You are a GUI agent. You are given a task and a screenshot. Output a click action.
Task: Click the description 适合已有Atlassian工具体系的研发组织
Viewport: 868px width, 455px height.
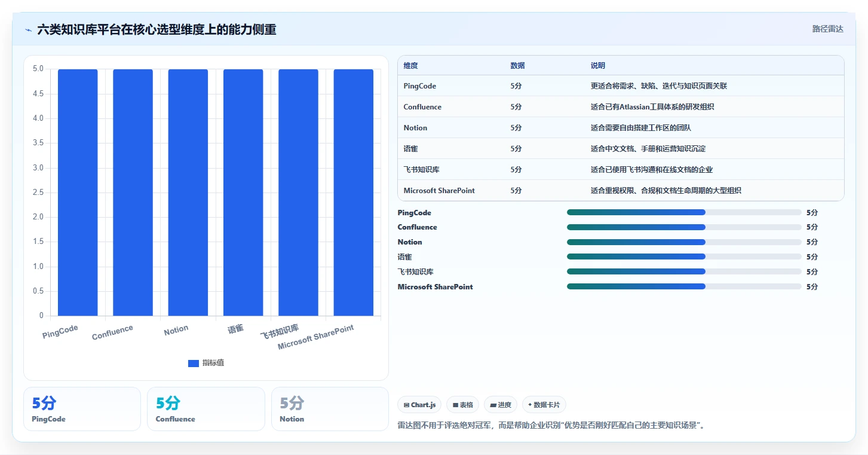(x=652, y=107)
